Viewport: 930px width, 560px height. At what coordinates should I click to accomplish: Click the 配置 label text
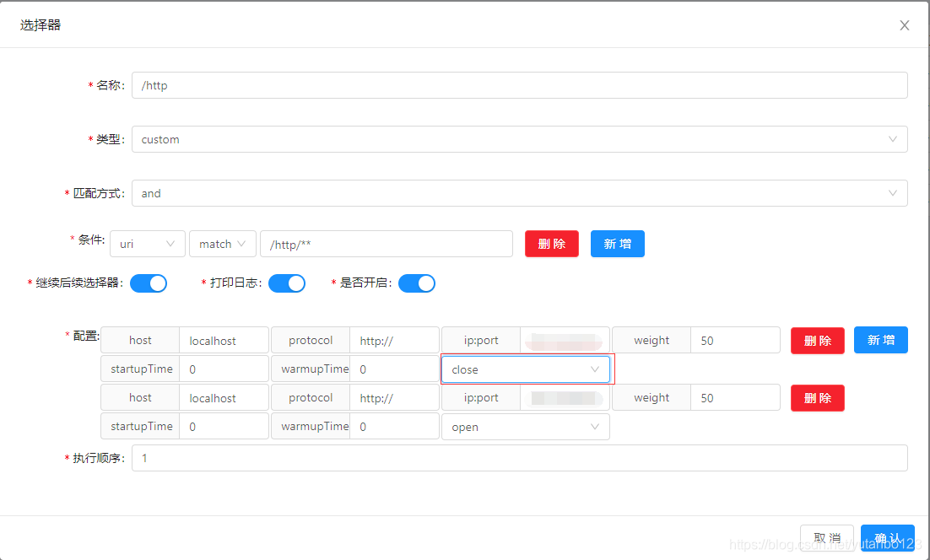coord(85,336)
